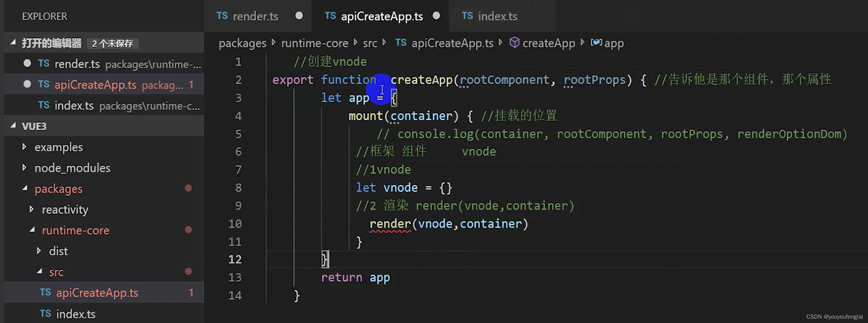
Task: Expand the reactivity folder
Action: point(31,209)
